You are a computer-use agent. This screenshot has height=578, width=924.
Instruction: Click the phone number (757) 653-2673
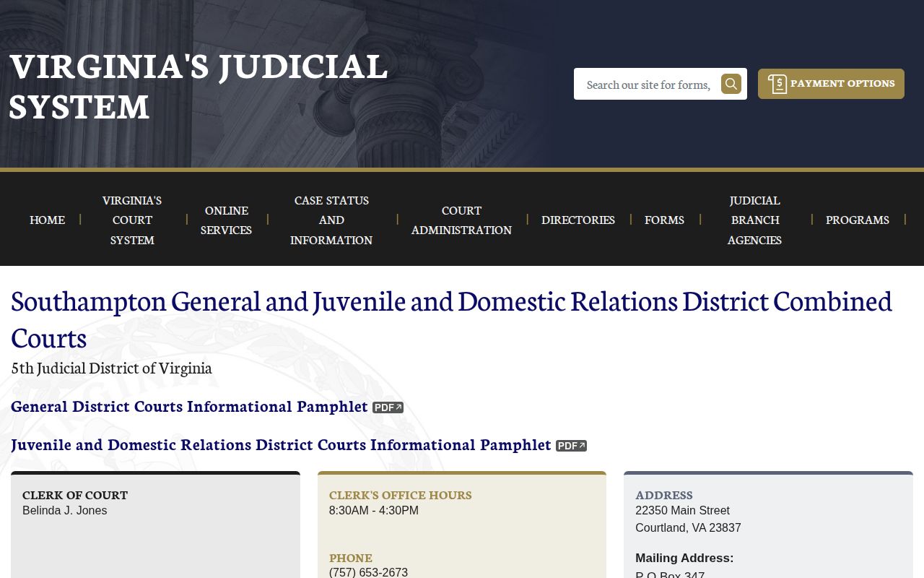click(x=368, y=572)
